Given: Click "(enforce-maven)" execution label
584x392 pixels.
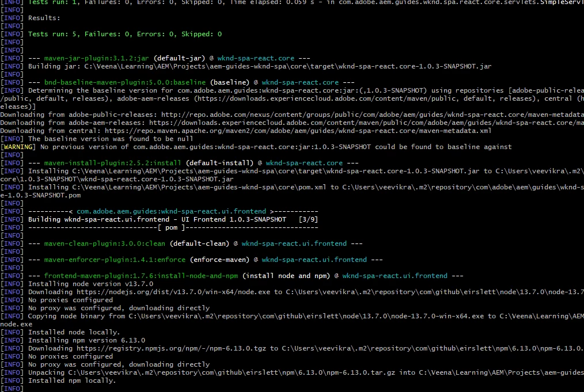Looking at the screenshot, I should 219,260.
